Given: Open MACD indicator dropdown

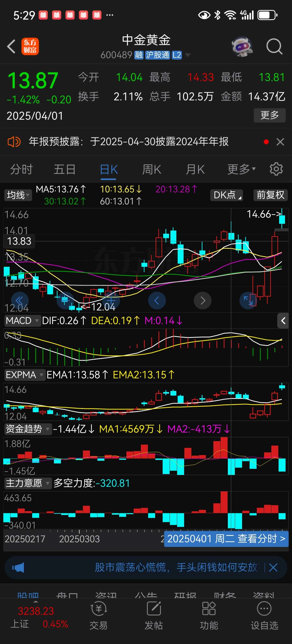Looking at the screenshot, I should pos(22,320).
